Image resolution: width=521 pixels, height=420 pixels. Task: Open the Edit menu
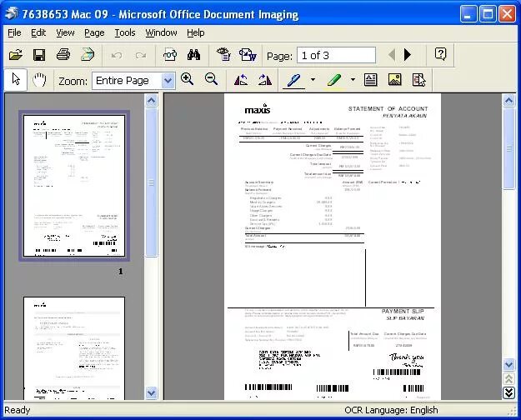click(38, 32)
